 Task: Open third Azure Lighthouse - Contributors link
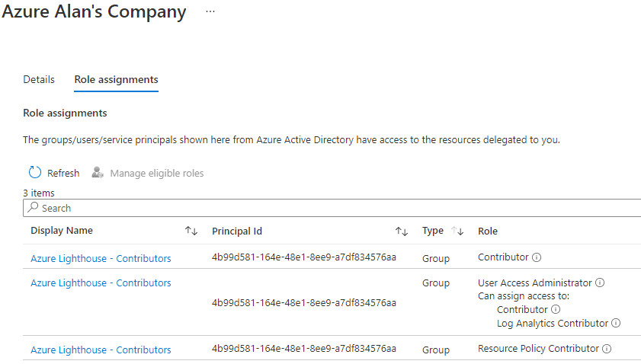coord(101,350)
